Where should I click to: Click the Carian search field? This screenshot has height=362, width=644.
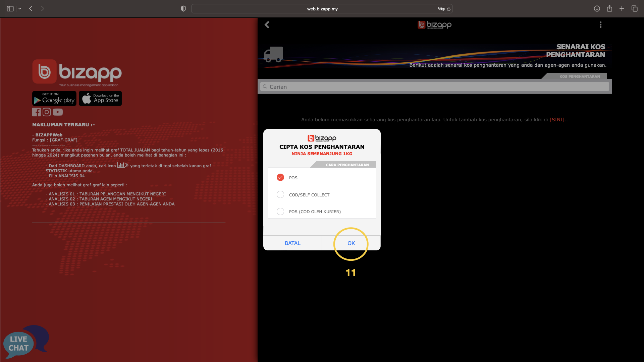[434, 87]
